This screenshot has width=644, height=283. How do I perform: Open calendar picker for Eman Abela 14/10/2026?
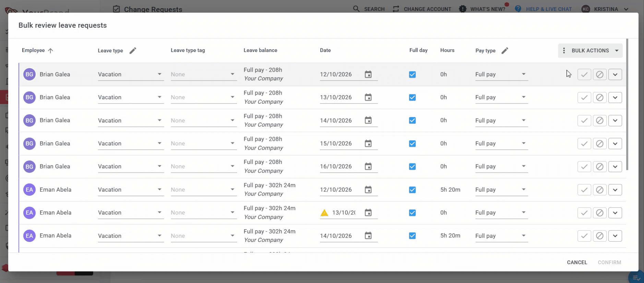coord(368,236)
